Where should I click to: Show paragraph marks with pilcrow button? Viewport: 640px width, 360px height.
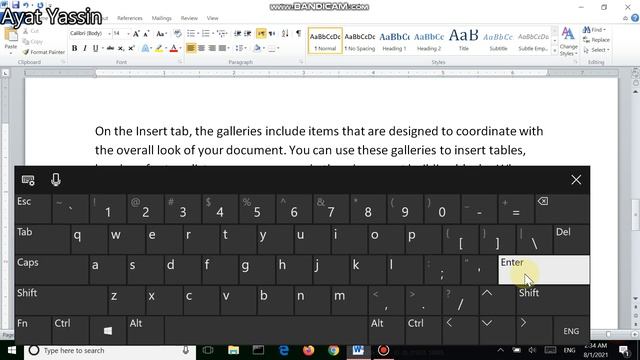[299, 33]
